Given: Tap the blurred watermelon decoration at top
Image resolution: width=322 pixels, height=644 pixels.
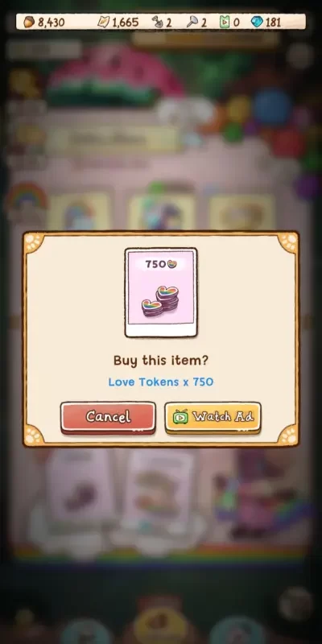Looking at the screenshot, I should click(115, 75).
